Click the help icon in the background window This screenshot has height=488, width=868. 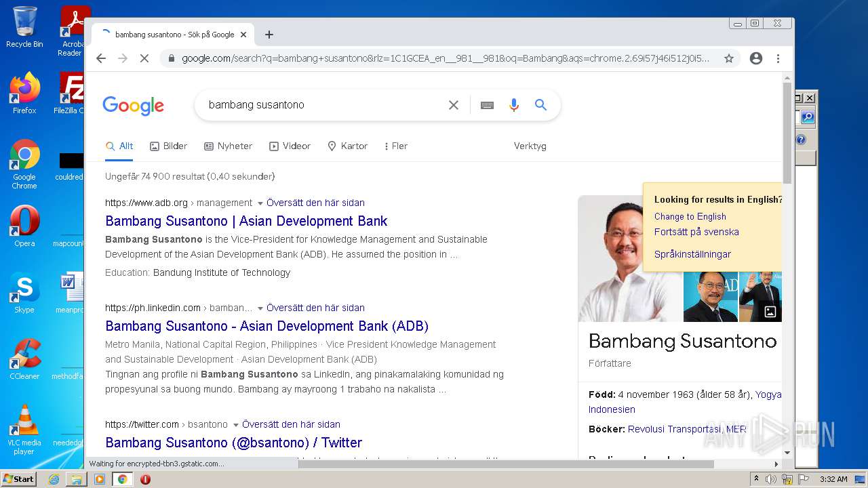(801, 140)
